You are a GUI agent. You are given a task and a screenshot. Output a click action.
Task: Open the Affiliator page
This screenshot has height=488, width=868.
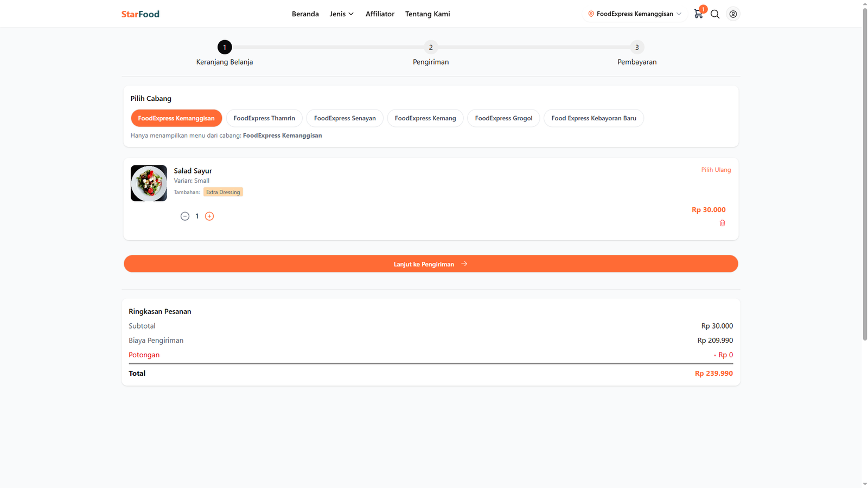point(380,14)
